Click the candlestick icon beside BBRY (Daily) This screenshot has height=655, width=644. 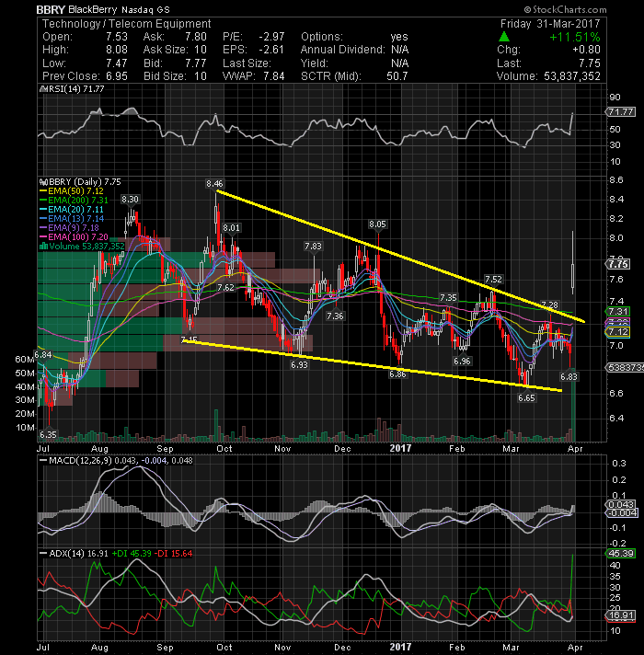tap(42, 182)
